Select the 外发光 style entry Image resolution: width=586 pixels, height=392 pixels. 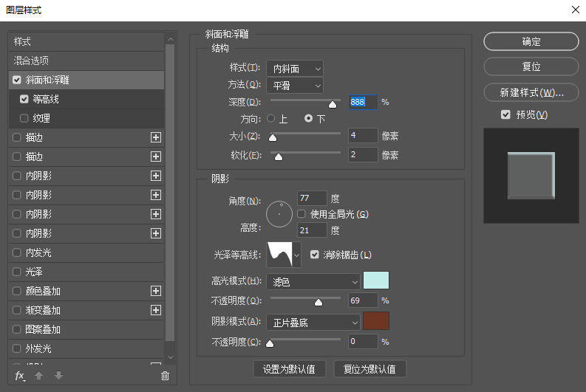point(38,348)
